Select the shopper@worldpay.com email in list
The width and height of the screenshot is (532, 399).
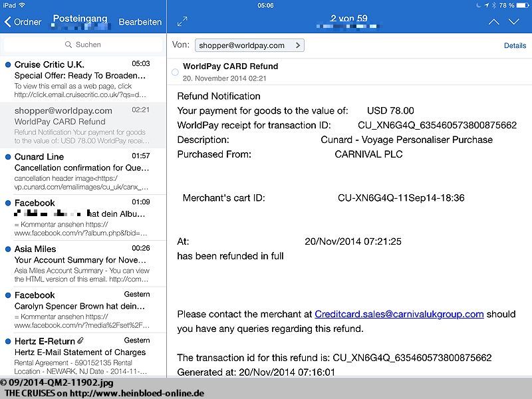(x=83, y=125)
